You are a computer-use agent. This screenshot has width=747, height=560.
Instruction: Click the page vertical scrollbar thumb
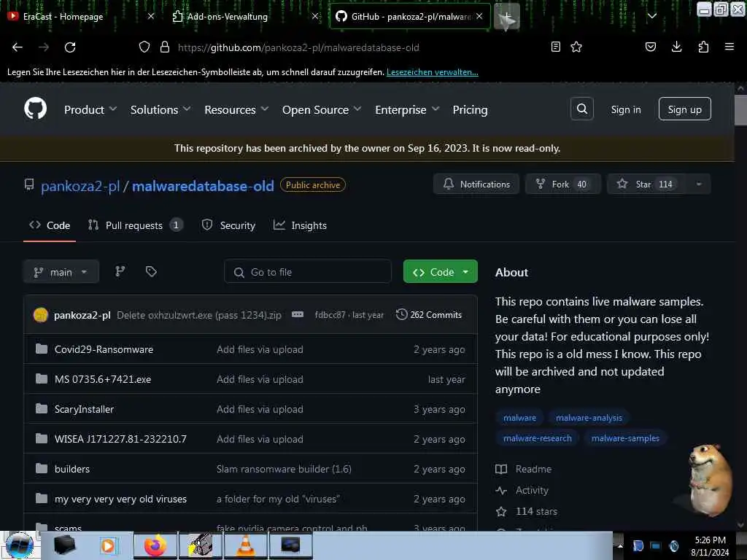[x=740, y=110]
